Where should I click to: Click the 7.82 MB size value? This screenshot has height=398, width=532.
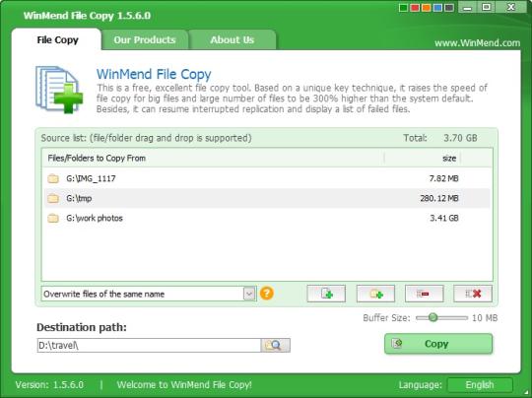[x=443, y=178]
